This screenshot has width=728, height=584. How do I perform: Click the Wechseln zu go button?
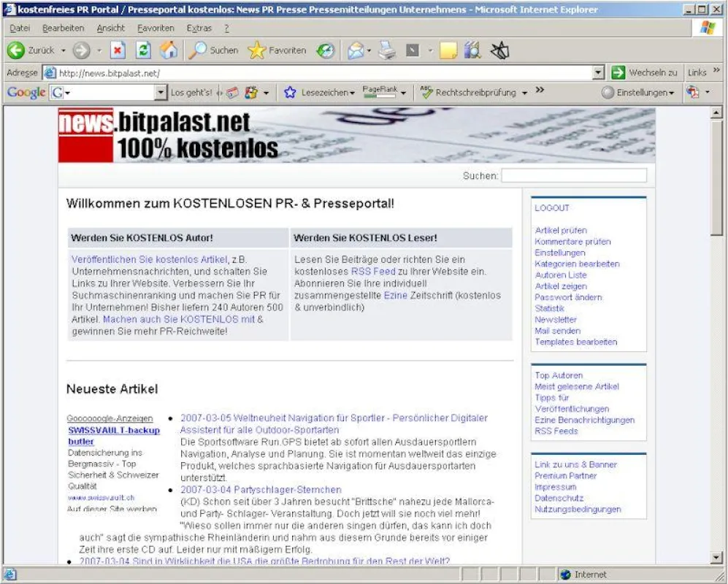645,73
